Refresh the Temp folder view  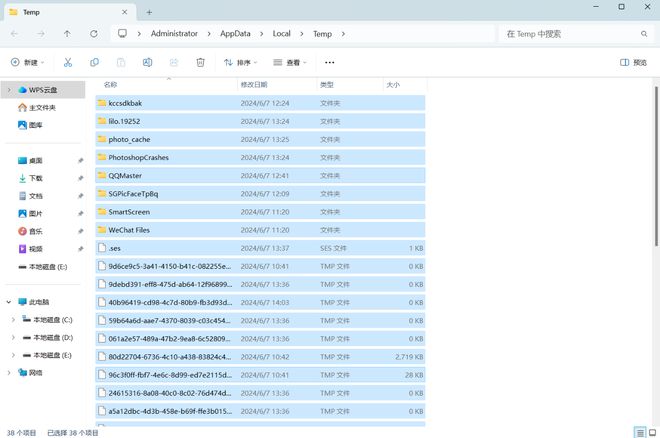point(94,34)
